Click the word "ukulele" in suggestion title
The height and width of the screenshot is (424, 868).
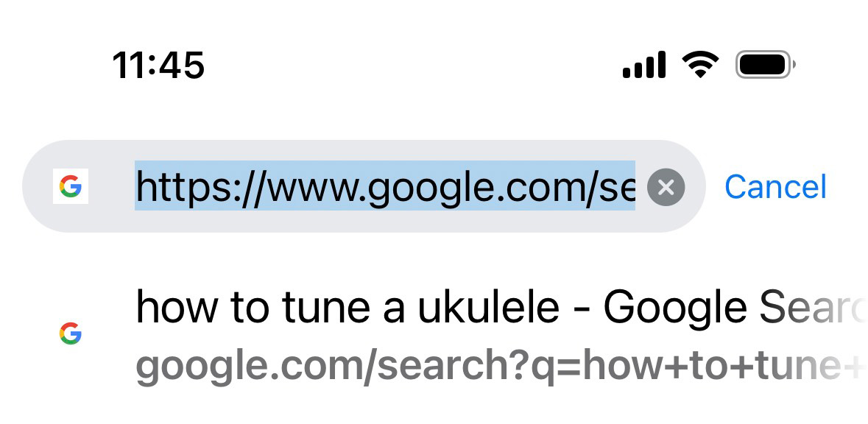click(x=488, y=308)
